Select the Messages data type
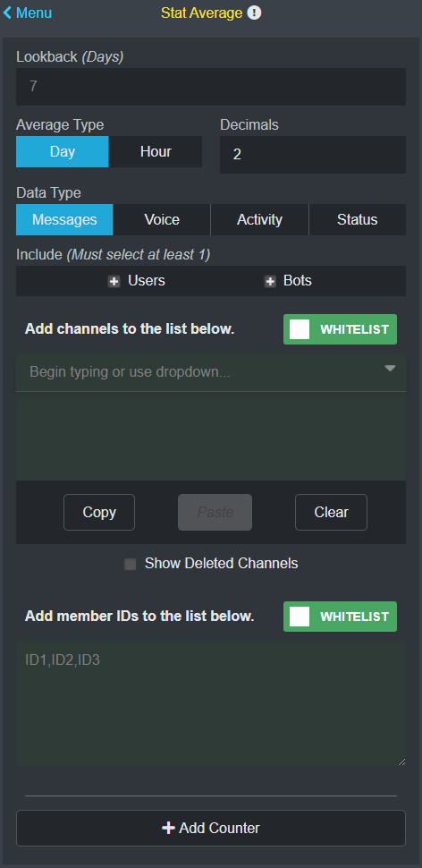 [x=64, y=220]
